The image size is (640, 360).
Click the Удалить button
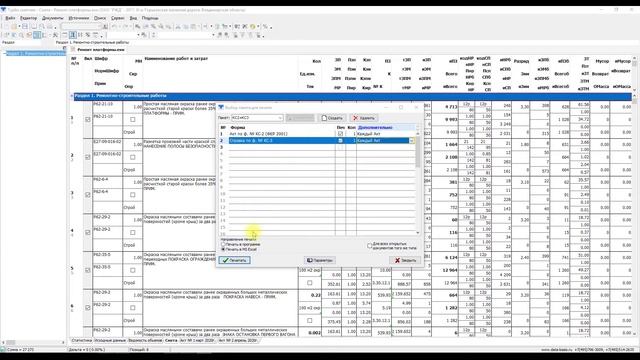pyautogui.click(x=363, y=118)
